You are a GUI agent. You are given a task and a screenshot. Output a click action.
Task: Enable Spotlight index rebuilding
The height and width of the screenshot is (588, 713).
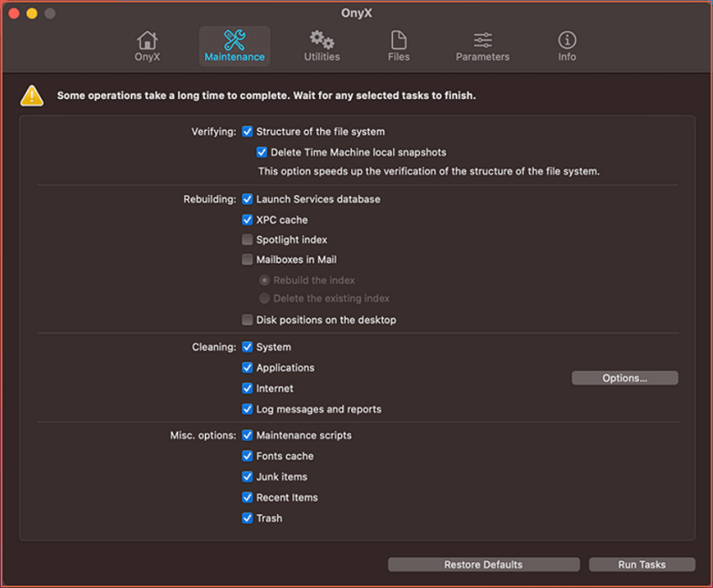point(248,240)
